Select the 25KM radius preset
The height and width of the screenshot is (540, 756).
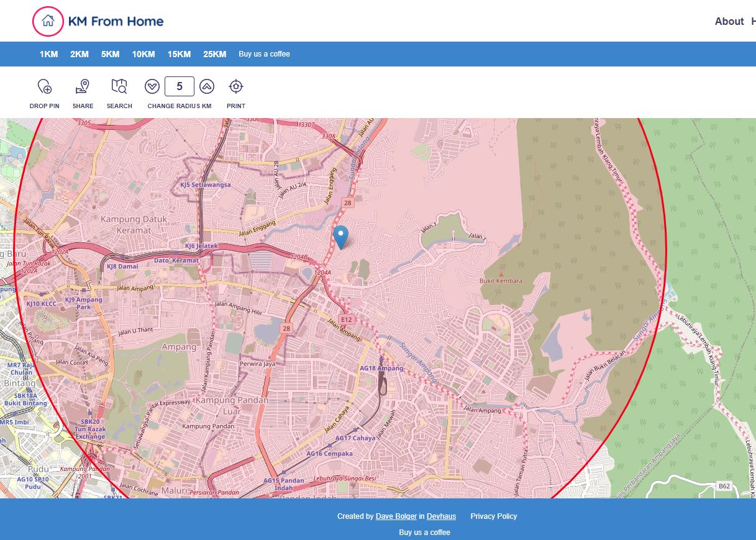(215, 54)
